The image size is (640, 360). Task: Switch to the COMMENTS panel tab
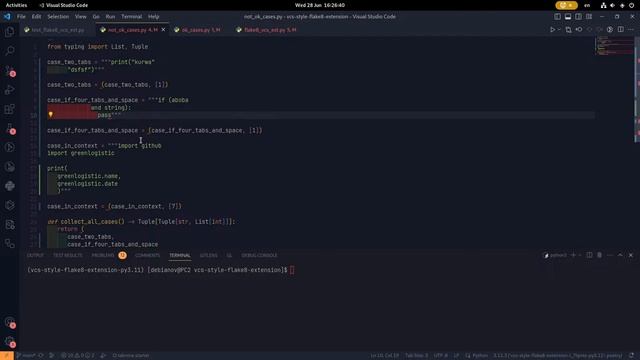tap(147, 255)
